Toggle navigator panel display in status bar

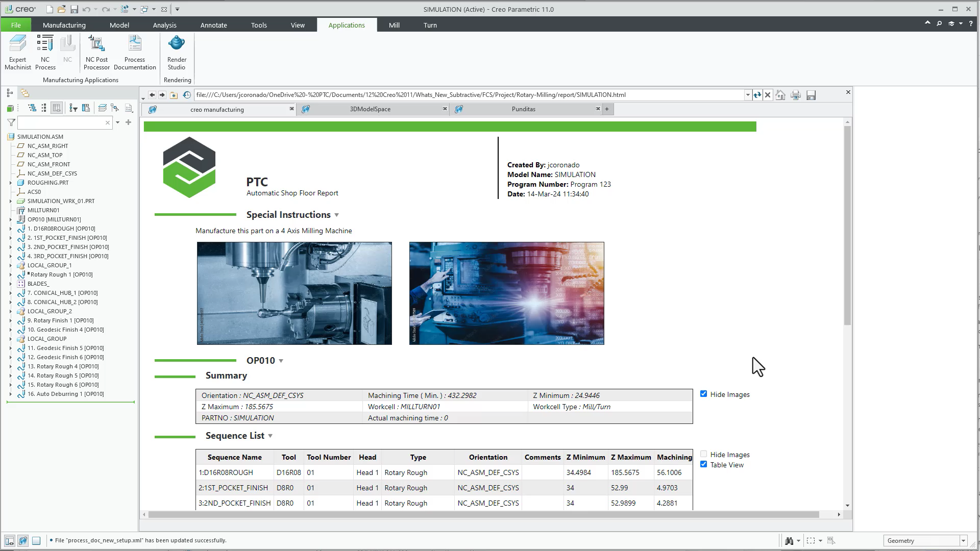pyautogui.click(x=10, y=541)
